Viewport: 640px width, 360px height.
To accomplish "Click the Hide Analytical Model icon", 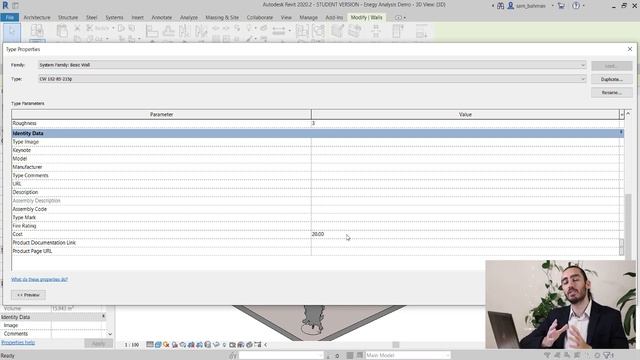I will point(241,344).
